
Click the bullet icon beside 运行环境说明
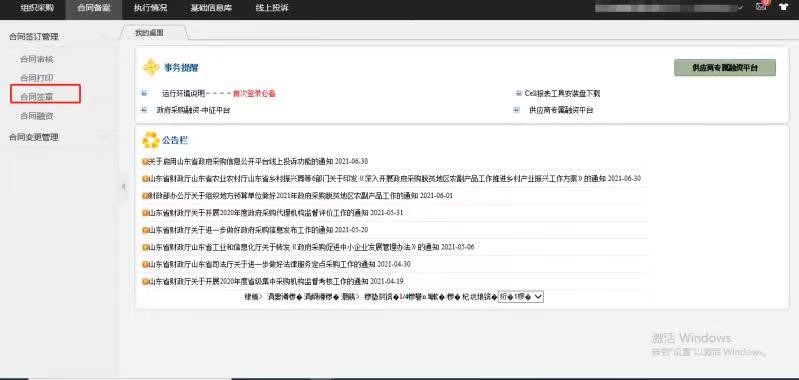[144, 93]
